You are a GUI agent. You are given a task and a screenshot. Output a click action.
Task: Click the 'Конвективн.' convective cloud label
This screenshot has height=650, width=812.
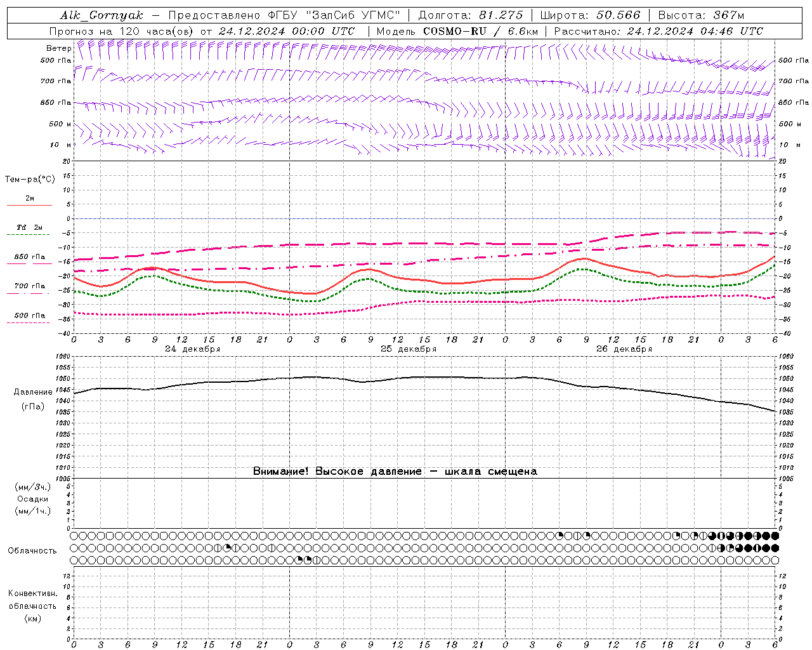point(33,594)
